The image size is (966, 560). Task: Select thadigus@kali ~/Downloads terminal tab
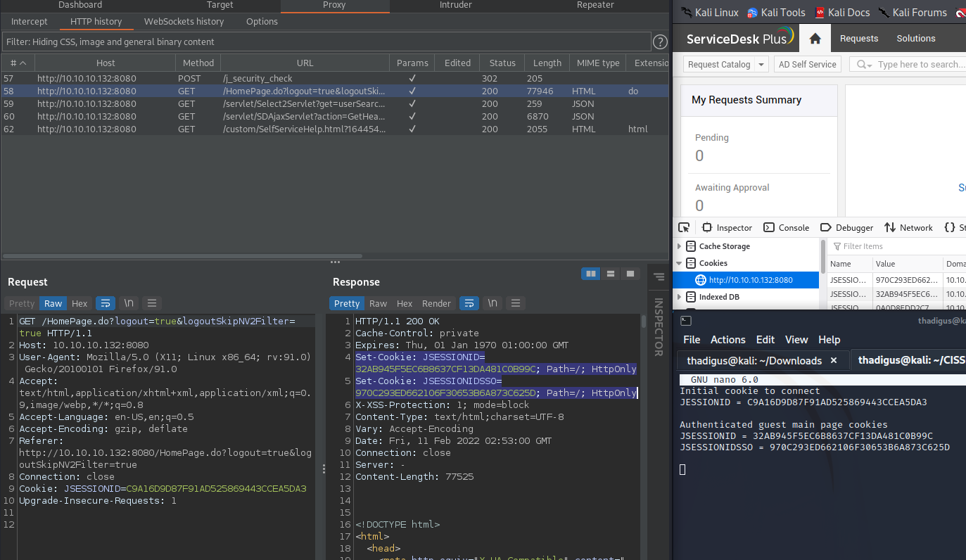tap(754, 361)
